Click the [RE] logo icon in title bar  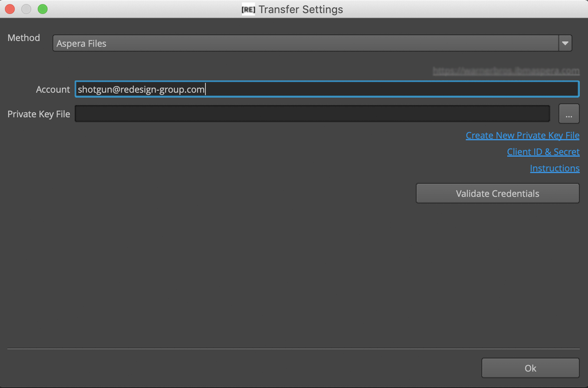(x=248, y=9)
